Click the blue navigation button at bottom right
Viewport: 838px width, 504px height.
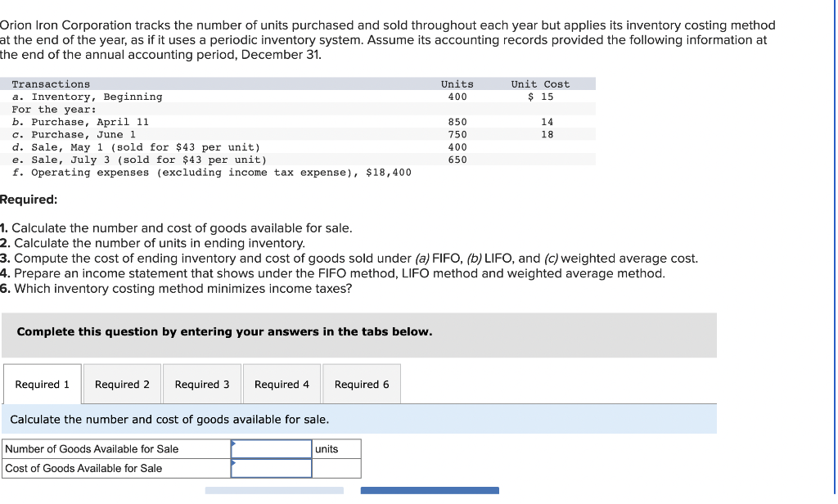pos(430,491)
